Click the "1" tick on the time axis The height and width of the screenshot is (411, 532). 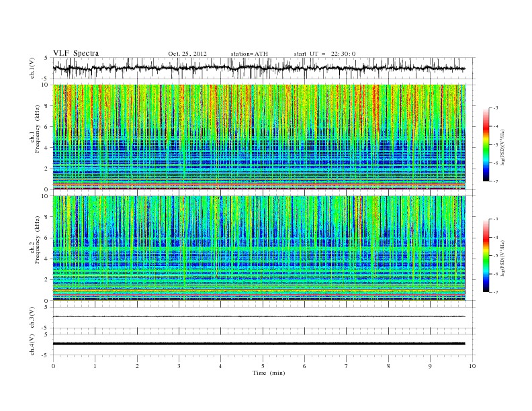tap(95, 366)
